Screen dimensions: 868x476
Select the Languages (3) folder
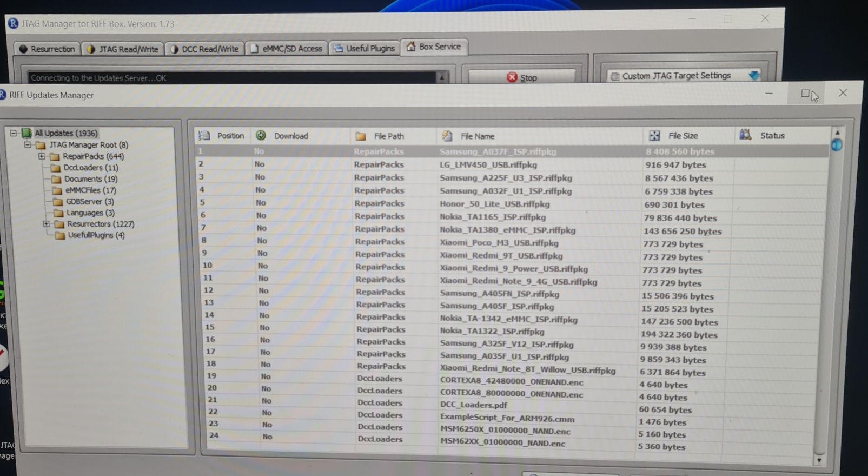pos(90,213)
